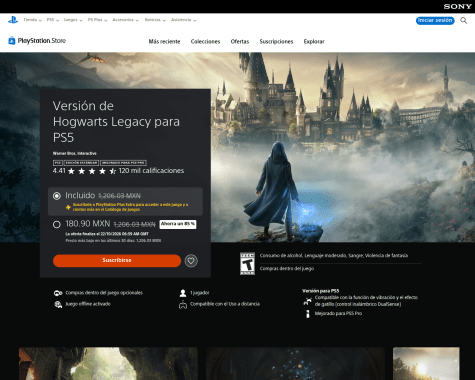Open the first screenshot thumbnail
This screenshot has height=380, width=475.
pyautogui.click(x=108, y=364)
